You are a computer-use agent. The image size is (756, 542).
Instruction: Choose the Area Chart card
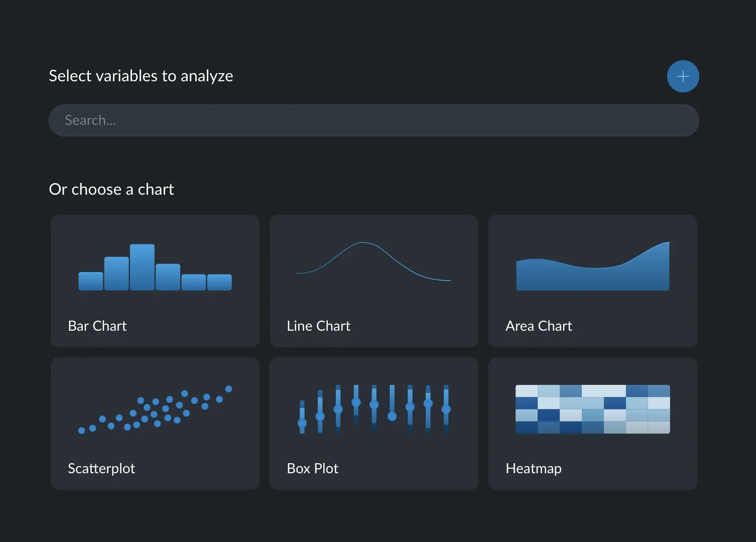(x=592, y=281)
